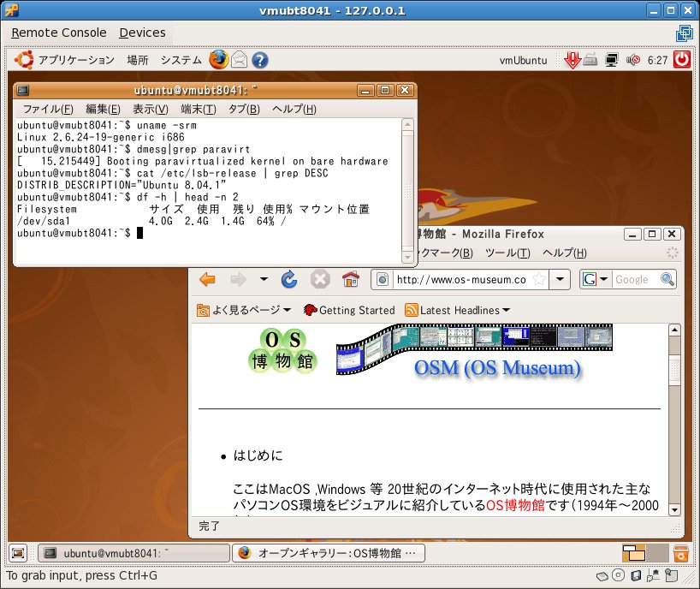The height and width of the screenshot is (589, 700).
Task: Click the 完了 status bar text
Action: click(209, 526)
